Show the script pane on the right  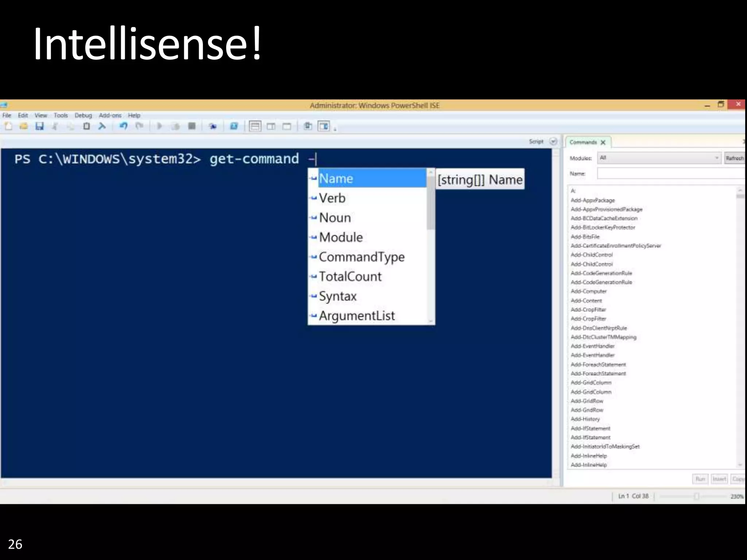271,127
